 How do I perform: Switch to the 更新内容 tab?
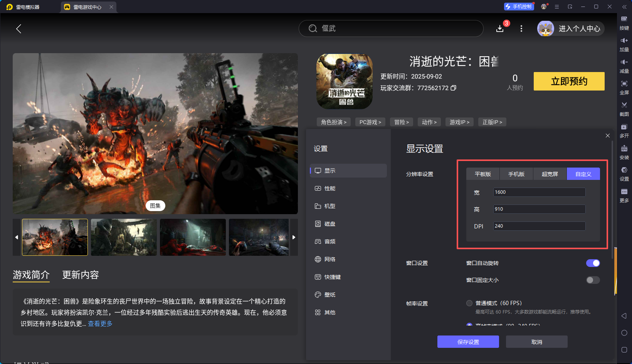81,275
